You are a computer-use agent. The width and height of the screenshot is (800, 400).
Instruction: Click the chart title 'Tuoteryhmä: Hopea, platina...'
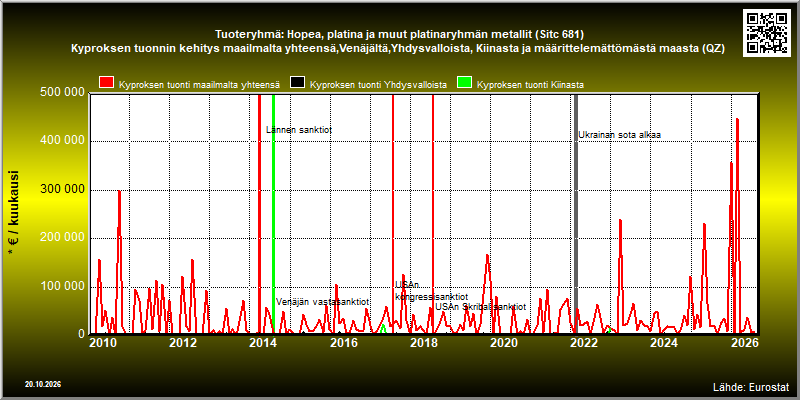tap(399, 35)
